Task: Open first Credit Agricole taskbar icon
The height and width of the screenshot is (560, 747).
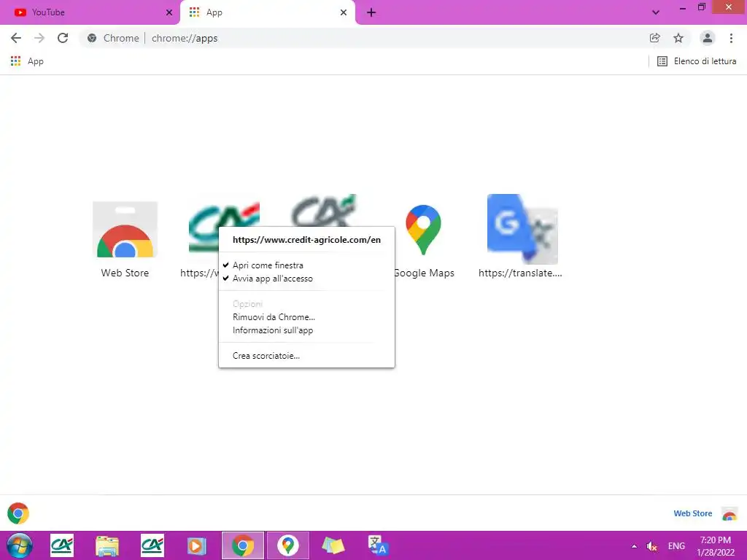Action: click(62, 545)
